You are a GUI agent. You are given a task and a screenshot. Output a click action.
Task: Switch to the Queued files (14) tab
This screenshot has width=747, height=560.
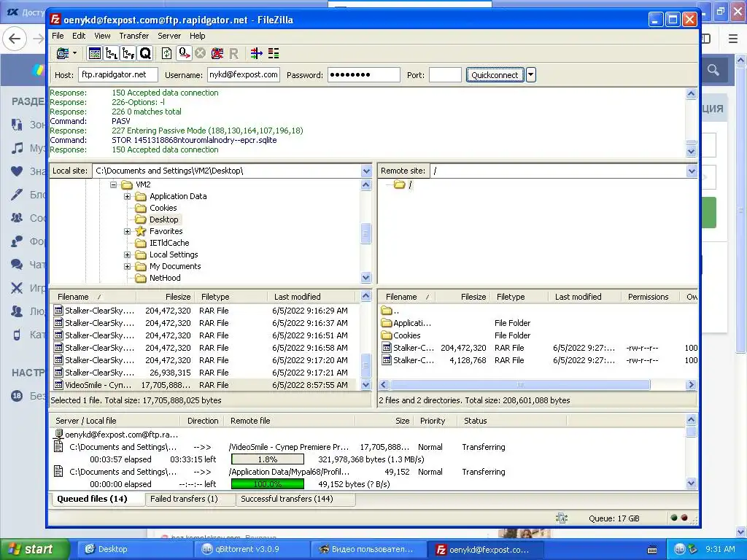[x=97, y=499]
